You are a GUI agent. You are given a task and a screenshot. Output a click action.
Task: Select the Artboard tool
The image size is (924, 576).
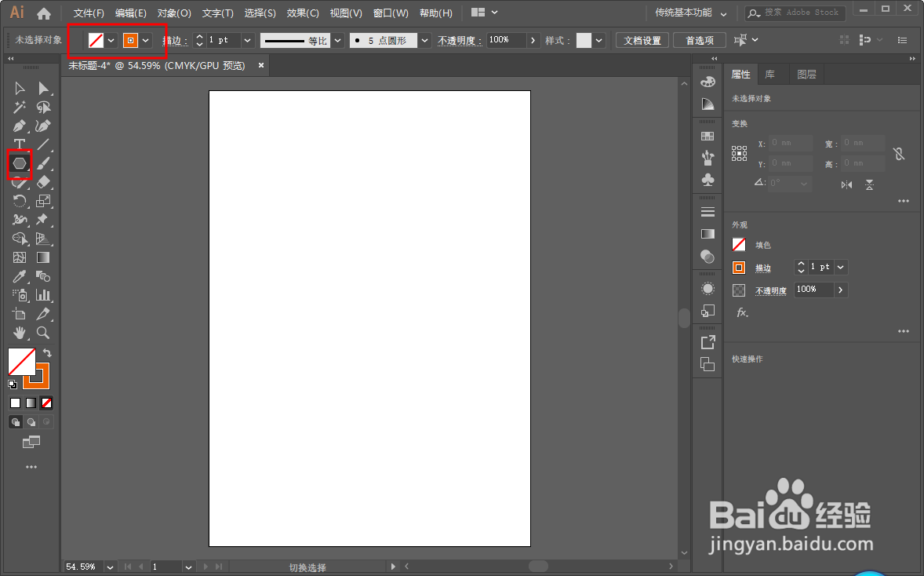click(x=20, y=314)
